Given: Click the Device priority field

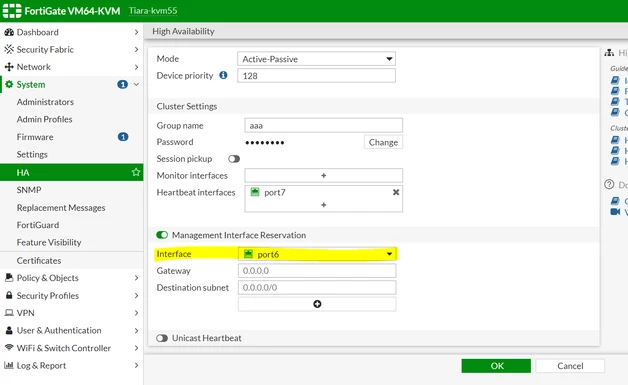Looking at the screenshot, I should click(x=316, y=76).
